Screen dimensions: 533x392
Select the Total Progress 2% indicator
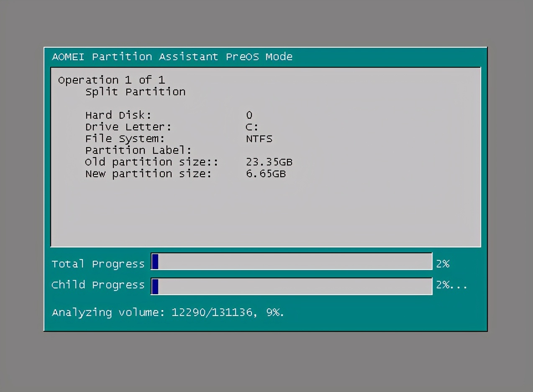tap(443, 264)
